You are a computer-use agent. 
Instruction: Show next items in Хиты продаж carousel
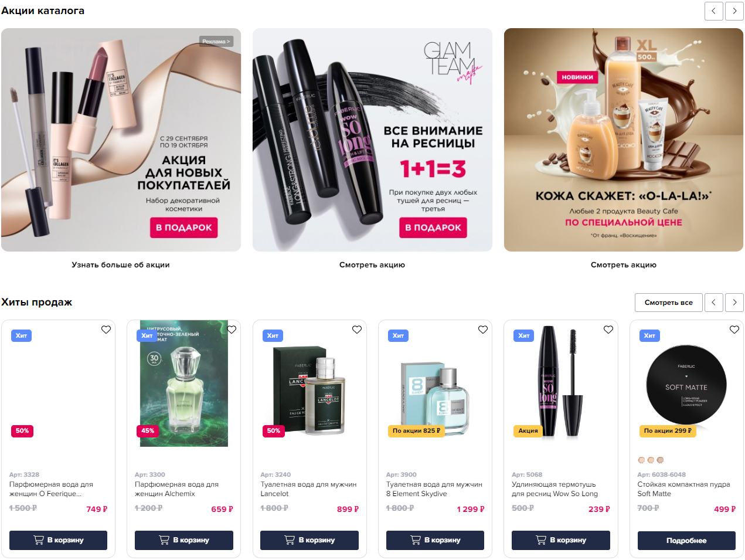pyautogui.click(x=734, y=303)
